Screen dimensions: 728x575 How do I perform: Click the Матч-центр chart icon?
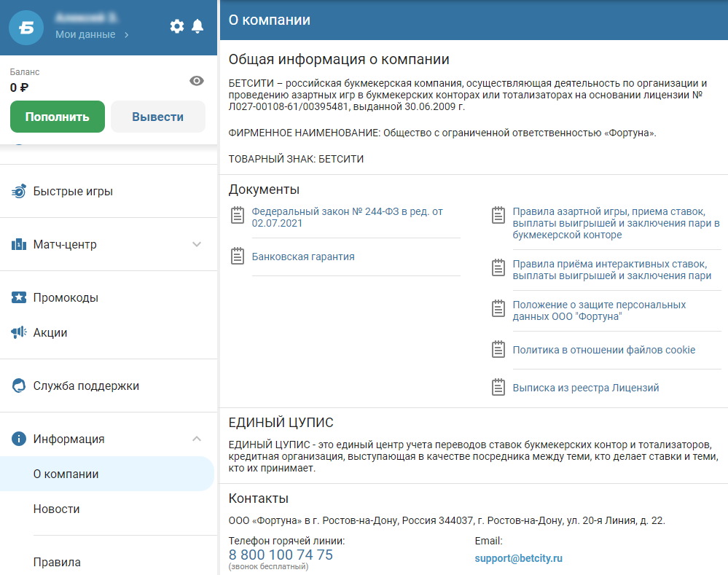pos(18,244)
